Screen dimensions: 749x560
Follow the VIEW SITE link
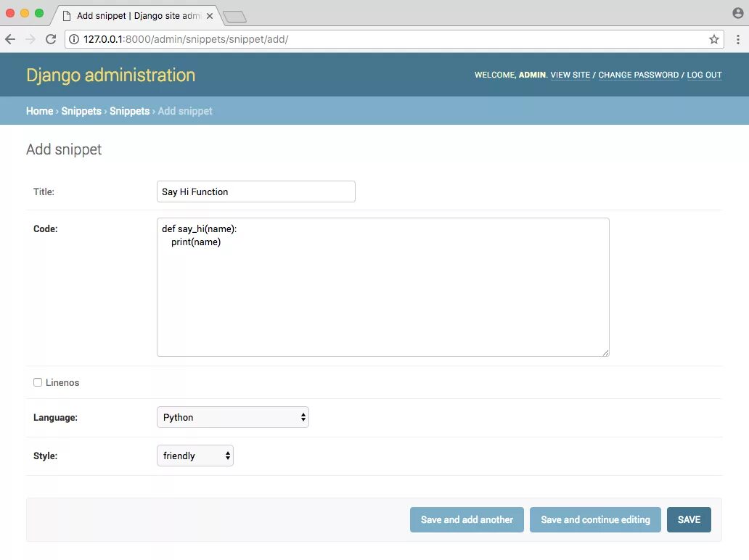point(570,75)
